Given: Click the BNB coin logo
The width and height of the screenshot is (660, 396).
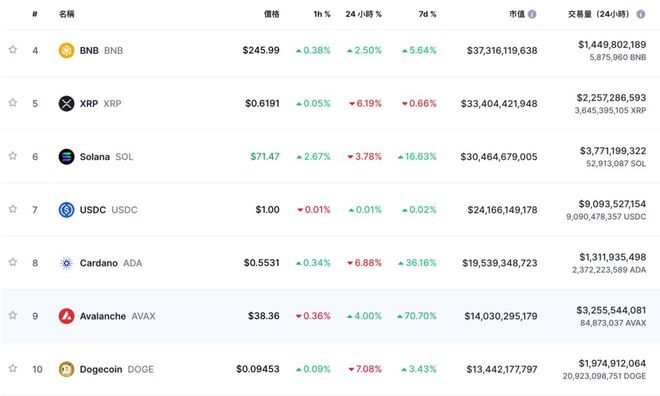Looking at the screenshot, I should 67,50.
